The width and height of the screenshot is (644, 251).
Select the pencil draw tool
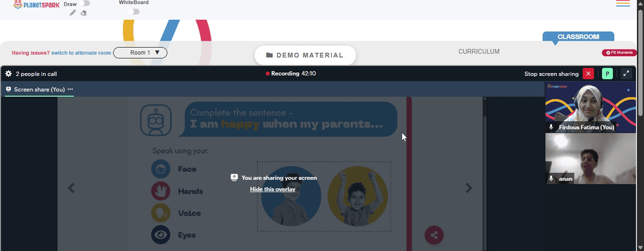73,13
